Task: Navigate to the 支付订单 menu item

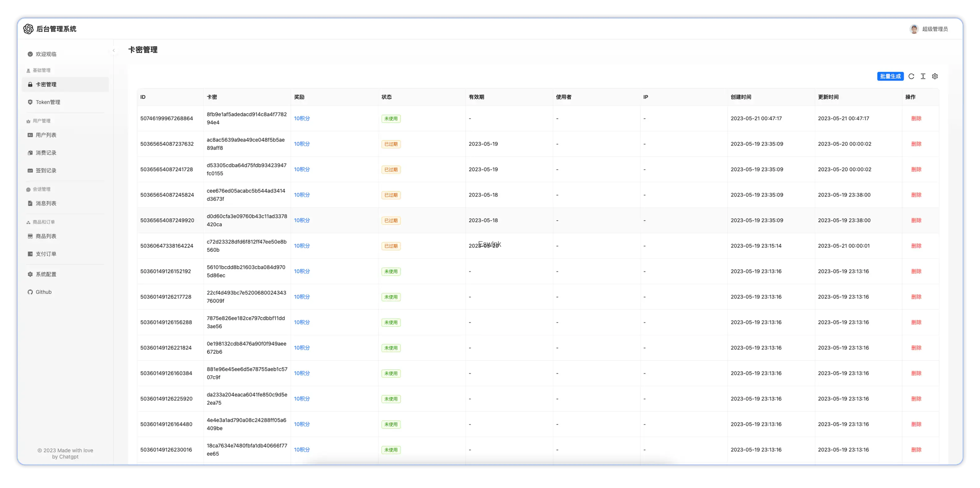Action: 46,254
